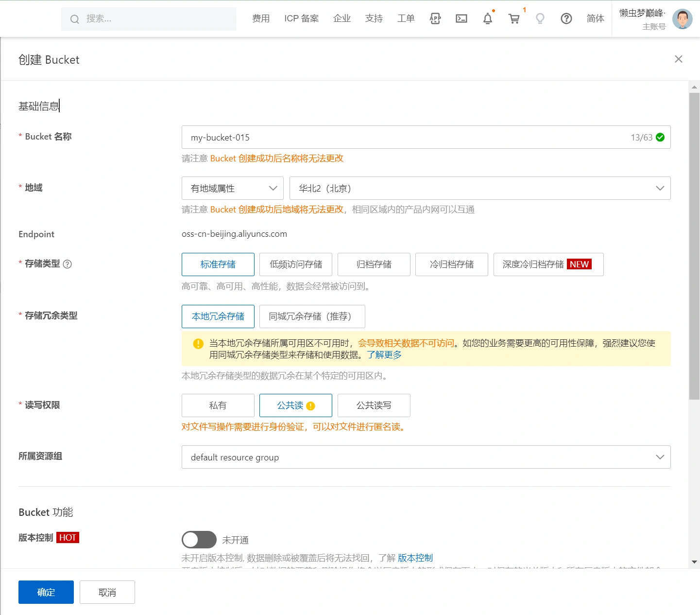Screen dimensions: 700x615
Task: Open the API explorer icon in header
Action: coord(435,18)
